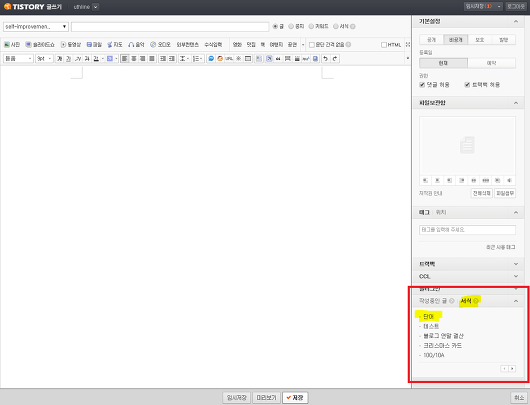
Task: Click the 미리보기 preview button
Action: coord(266,398)
